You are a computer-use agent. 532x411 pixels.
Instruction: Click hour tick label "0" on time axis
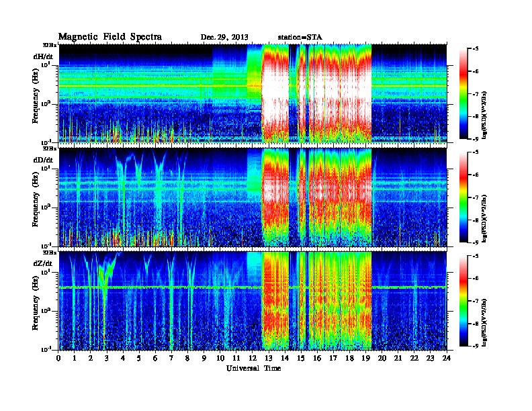[58, 358]
